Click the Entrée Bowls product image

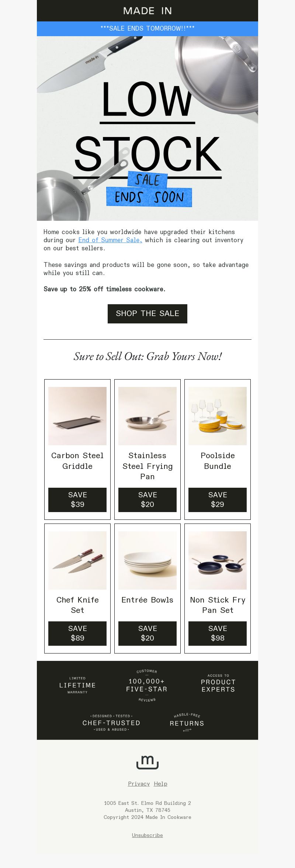click(147, 560)
